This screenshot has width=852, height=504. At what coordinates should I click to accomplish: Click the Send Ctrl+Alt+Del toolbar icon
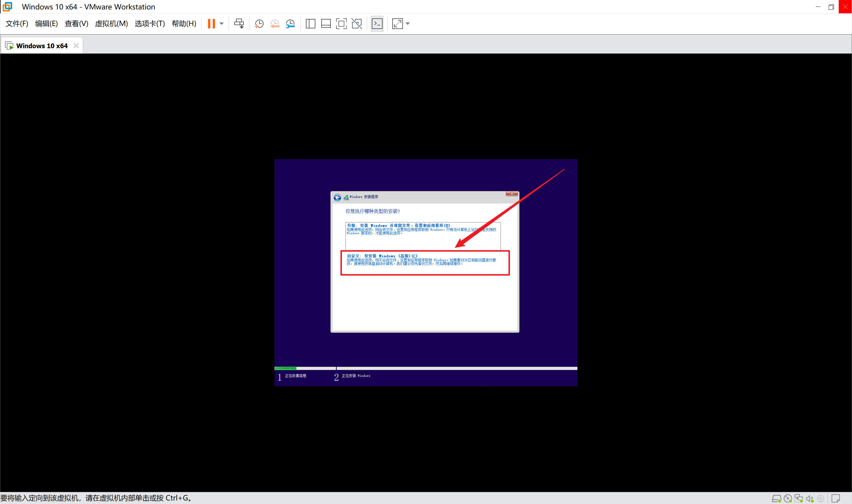[x=239, y=23]
